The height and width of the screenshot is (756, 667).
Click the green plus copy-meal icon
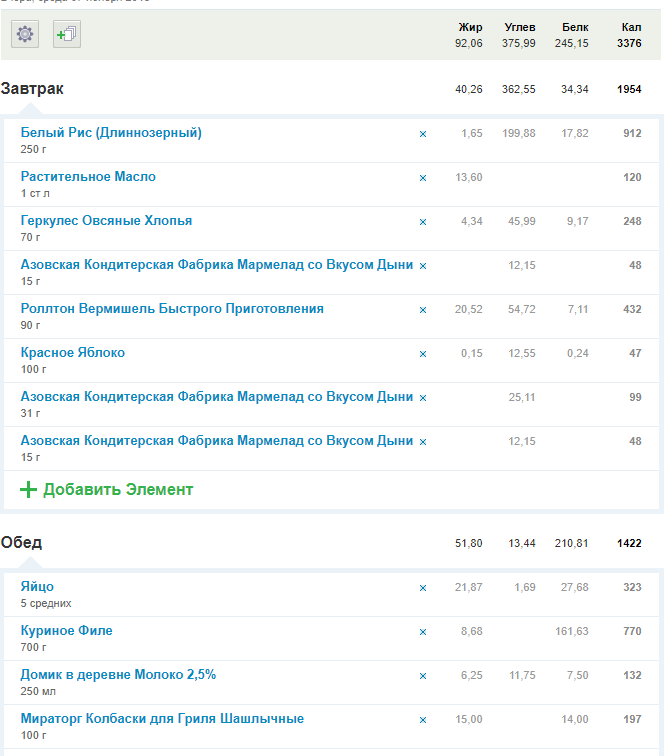[67, 35]
